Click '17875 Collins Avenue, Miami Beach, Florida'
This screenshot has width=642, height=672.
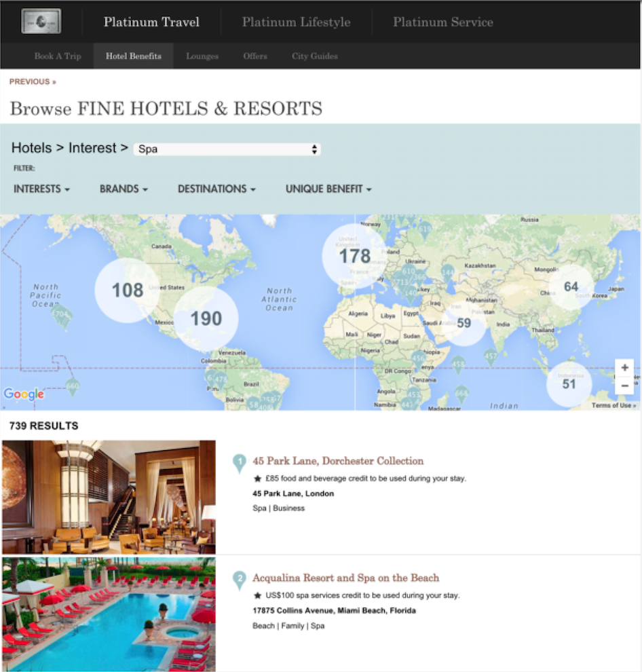click(x=335, y=611)
